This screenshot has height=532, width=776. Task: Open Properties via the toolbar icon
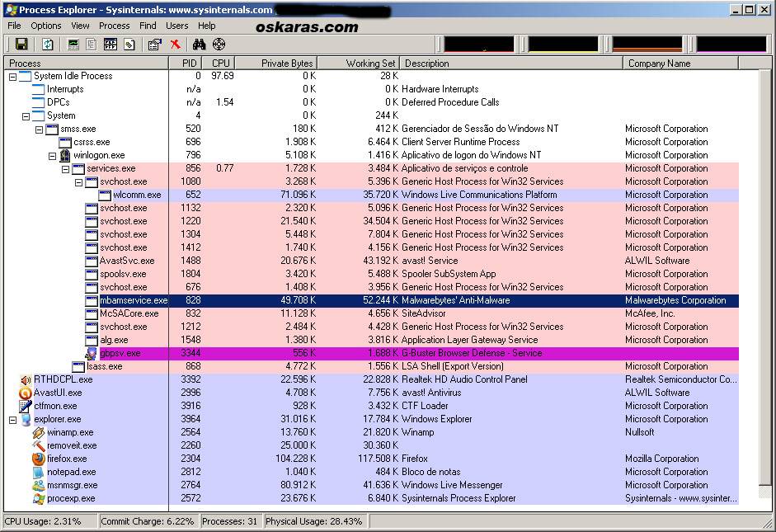tap(155, 45)
